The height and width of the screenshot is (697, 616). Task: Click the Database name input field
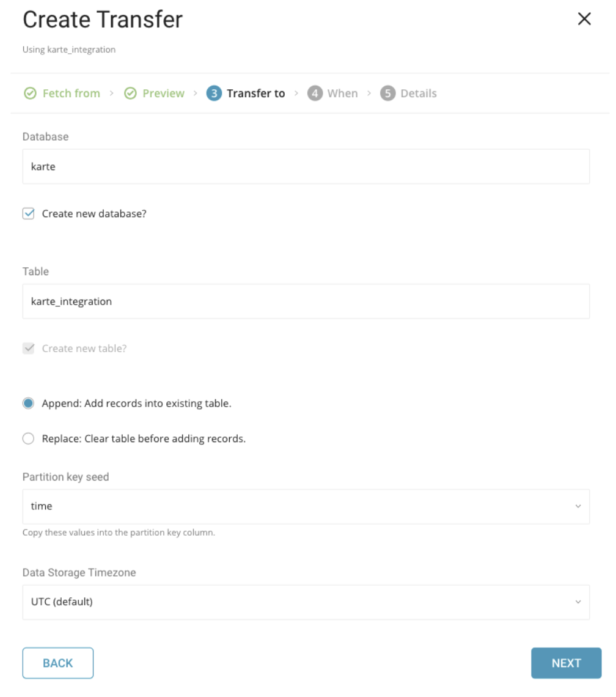[x=306, y=166]
